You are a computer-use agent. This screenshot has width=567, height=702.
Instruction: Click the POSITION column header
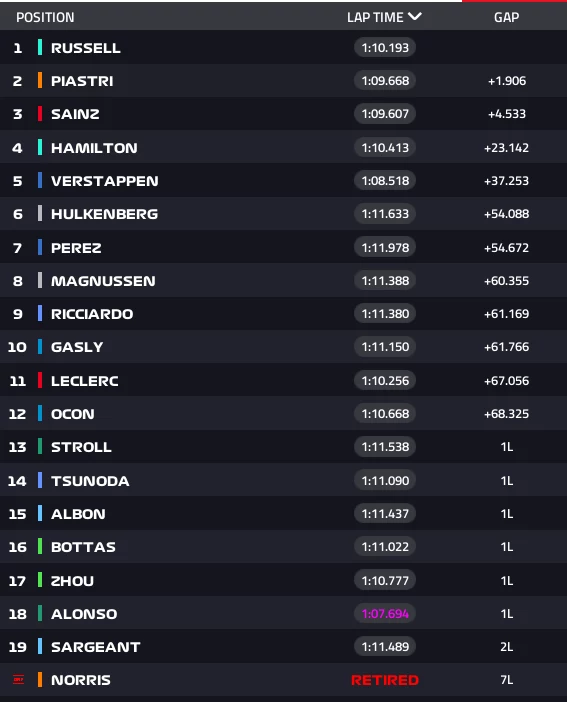(45, 17)
